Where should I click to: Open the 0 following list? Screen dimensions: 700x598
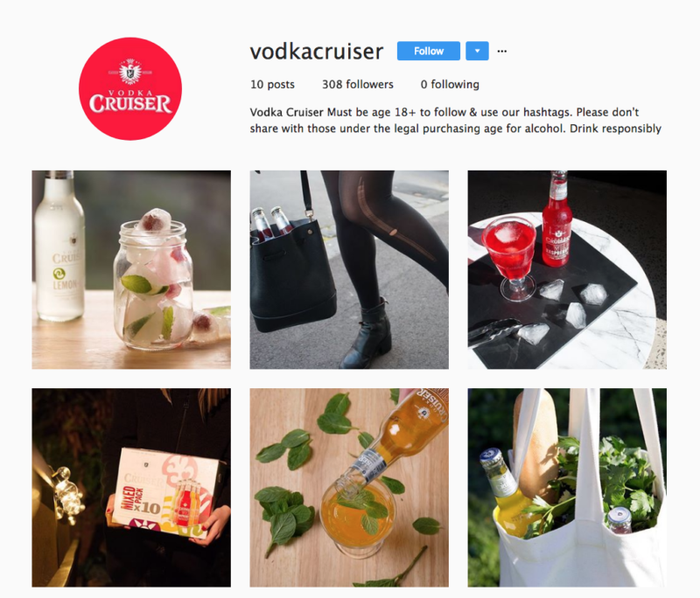(x=450, y=84)
